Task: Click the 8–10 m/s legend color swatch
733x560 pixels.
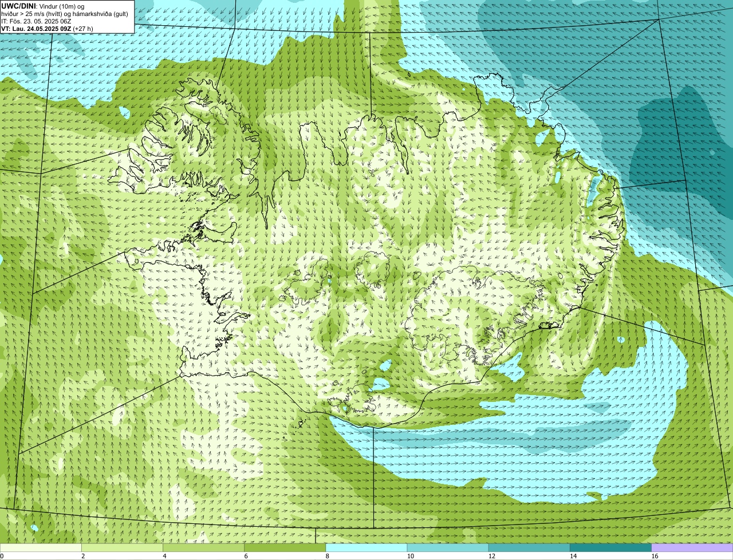Action: 366,547
